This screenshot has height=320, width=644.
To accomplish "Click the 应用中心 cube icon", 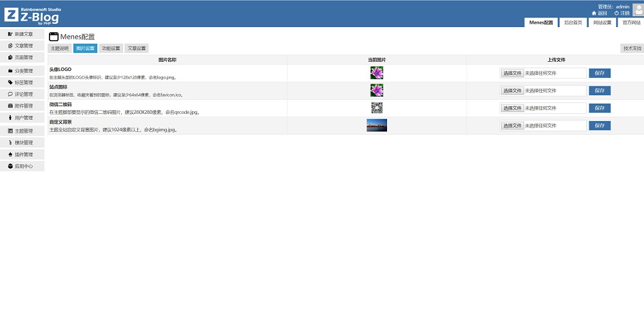I will coord(10,166).
